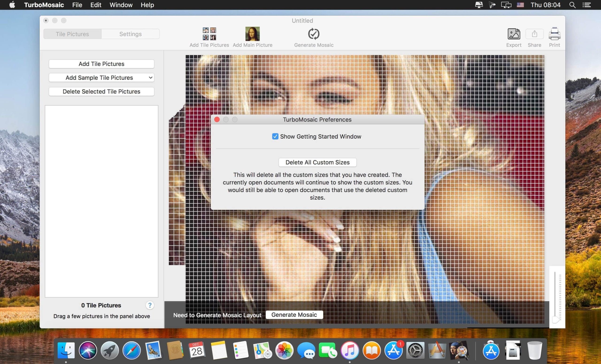Click the Generate Mosaic button at bottom

pos(294,315)
